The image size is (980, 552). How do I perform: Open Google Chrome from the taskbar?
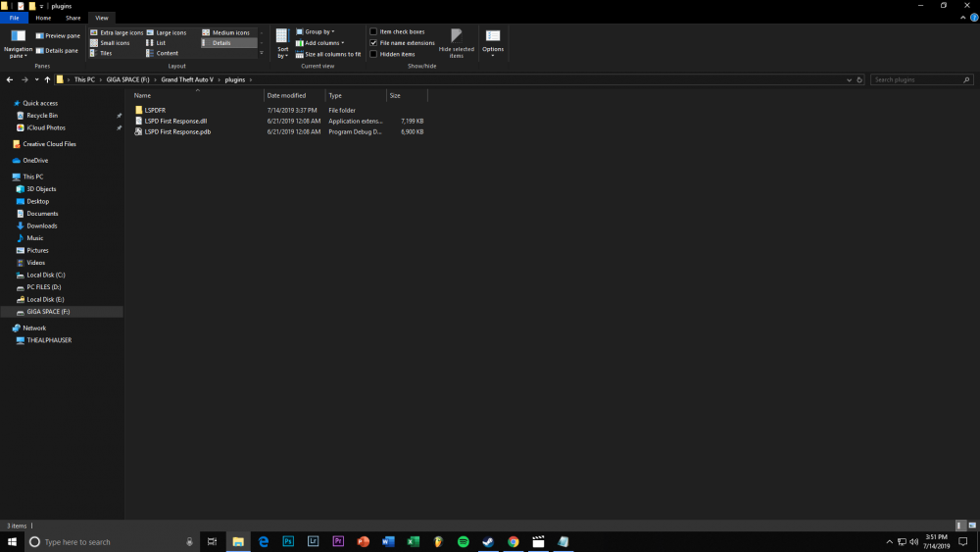click(514, 542)
